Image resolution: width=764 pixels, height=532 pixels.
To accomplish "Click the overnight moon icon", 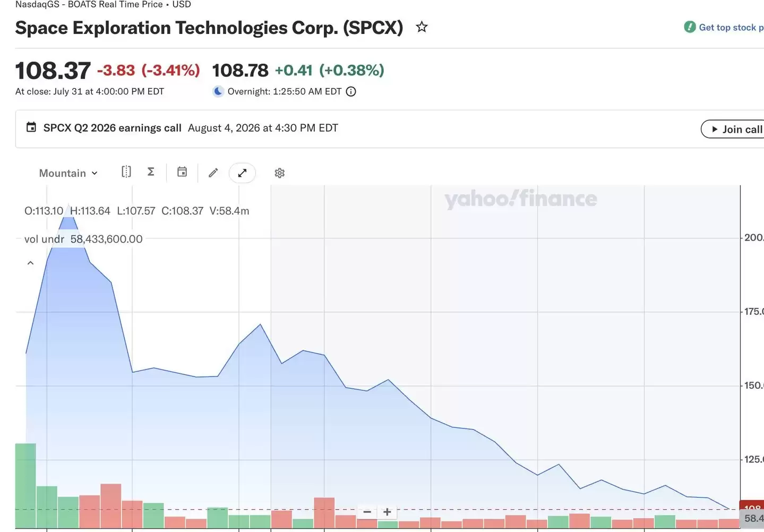I will (x=218, y=91).
